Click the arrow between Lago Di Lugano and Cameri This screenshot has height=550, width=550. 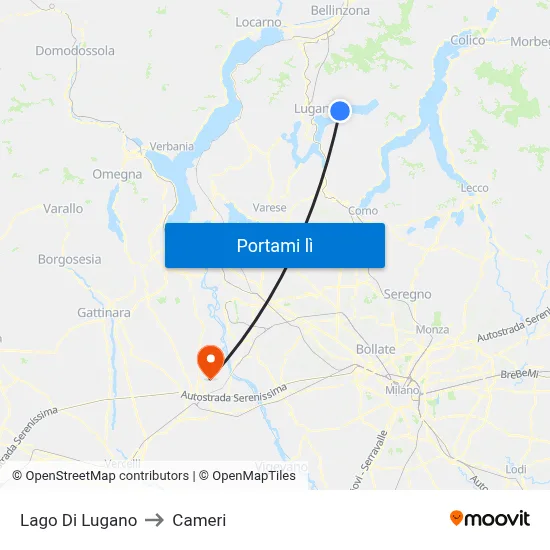(154, 520)
